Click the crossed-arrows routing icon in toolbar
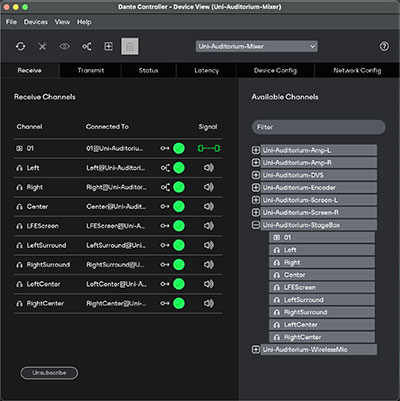 tap(42, 46)
